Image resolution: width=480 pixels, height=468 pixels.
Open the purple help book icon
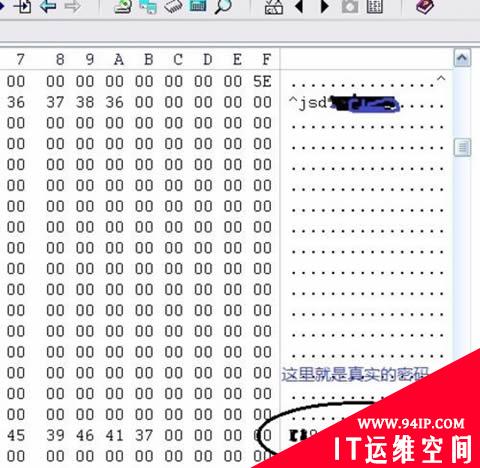[425, 6]
